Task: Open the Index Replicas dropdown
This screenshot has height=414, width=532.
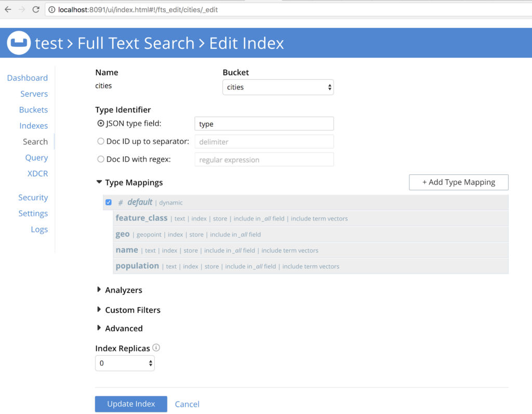Action: pos(125,363)
